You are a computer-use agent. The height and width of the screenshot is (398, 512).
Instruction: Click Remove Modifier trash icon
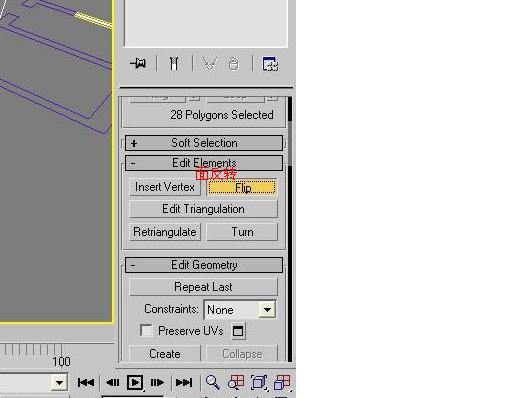pyautogui.click(x=233, y=63)
